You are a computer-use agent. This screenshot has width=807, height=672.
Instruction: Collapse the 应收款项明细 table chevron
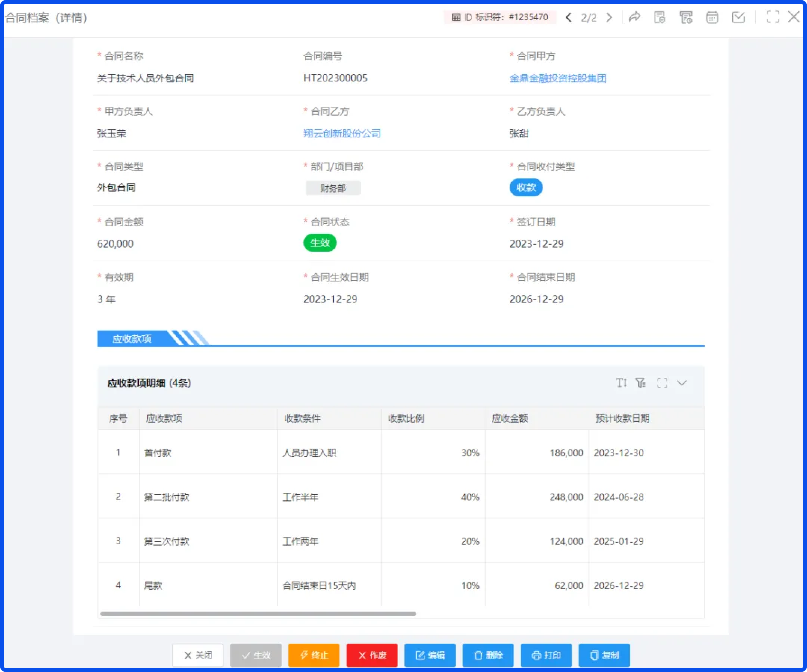(x=682, y=383)
